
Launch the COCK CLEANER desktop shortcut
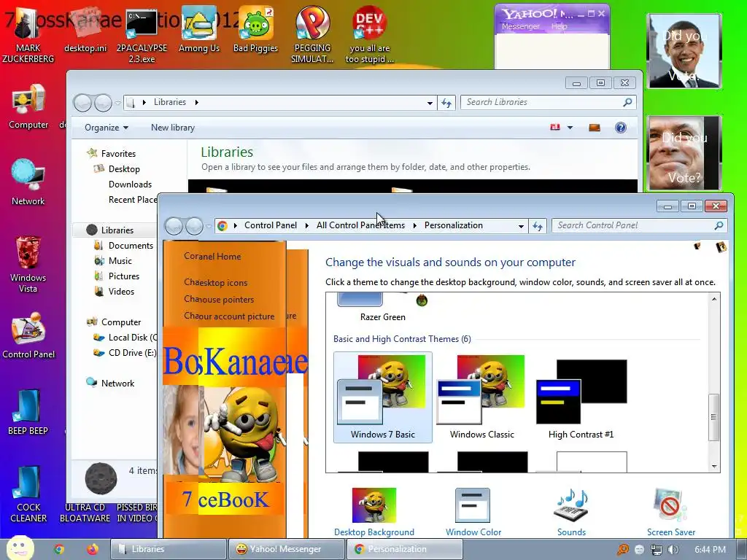tap(28, 494)
